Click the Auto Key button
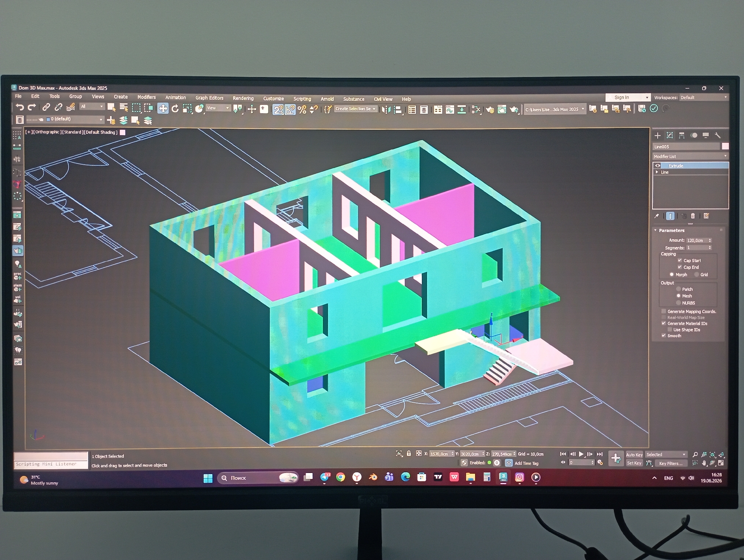The height and width of the screenshot is (560, 744). click(x=634, y=454)
